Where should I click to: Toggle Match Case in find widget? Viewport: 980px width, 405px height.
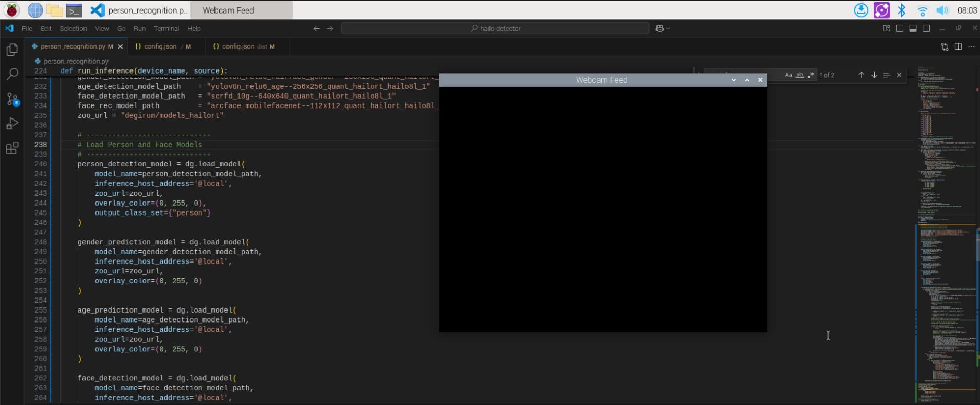point(788,75)
